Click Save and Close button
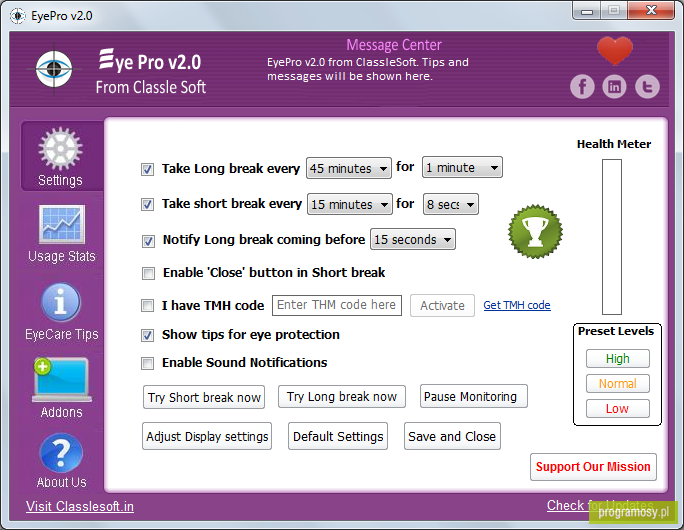This screenshot has width=684, height=530. pyautogui.click(x=452, y=436)
